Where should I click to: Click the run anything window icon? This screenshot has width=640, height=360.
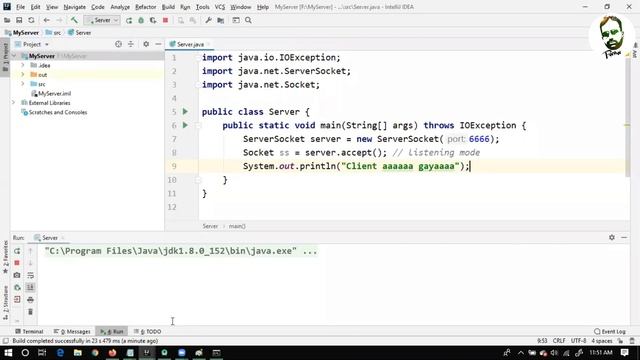pyautogui.click(x=236, y=20)
